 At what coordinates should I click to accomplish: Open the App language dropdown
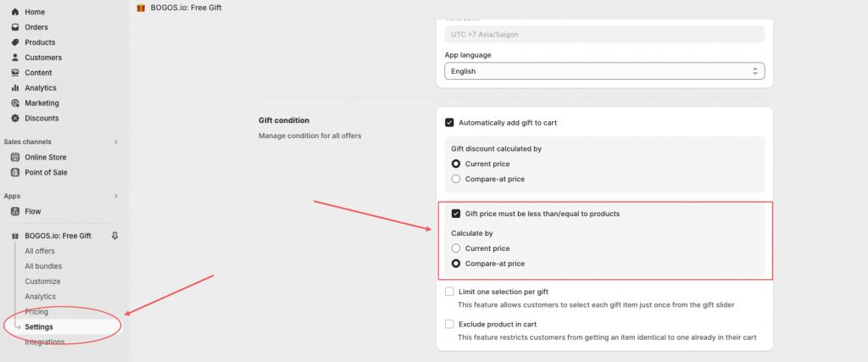click(x=604, y=71)
